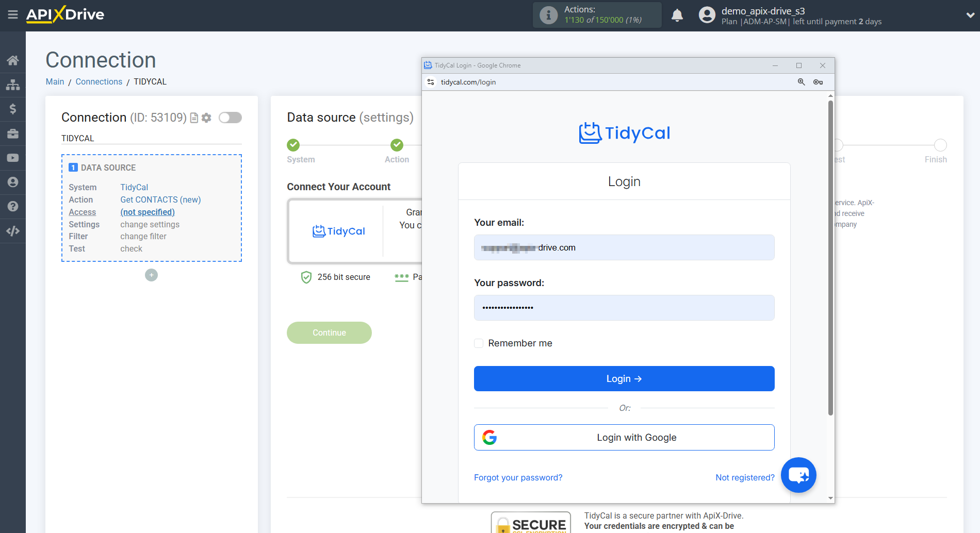Select the Connections icon in the sidebar
This screenshot has width=980, height=533.
pyautogui.click(x=13, y=85)
